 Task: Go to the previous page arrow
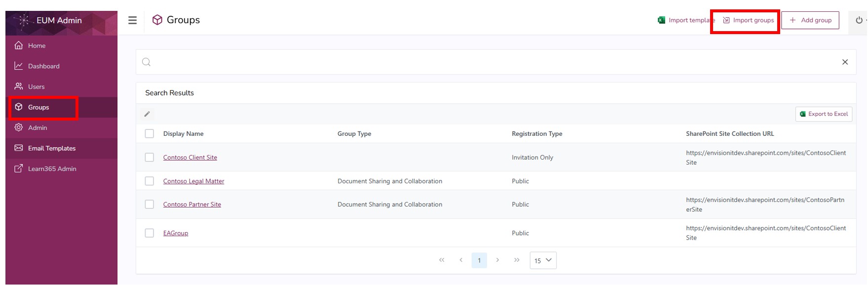461,260
